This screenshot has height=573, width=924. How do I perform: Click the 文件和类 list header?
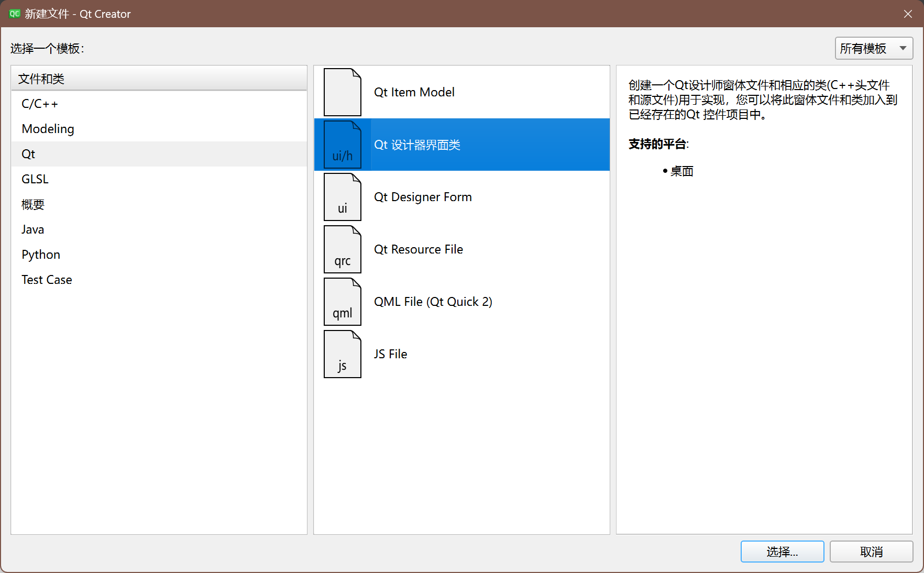pos(159,79)
